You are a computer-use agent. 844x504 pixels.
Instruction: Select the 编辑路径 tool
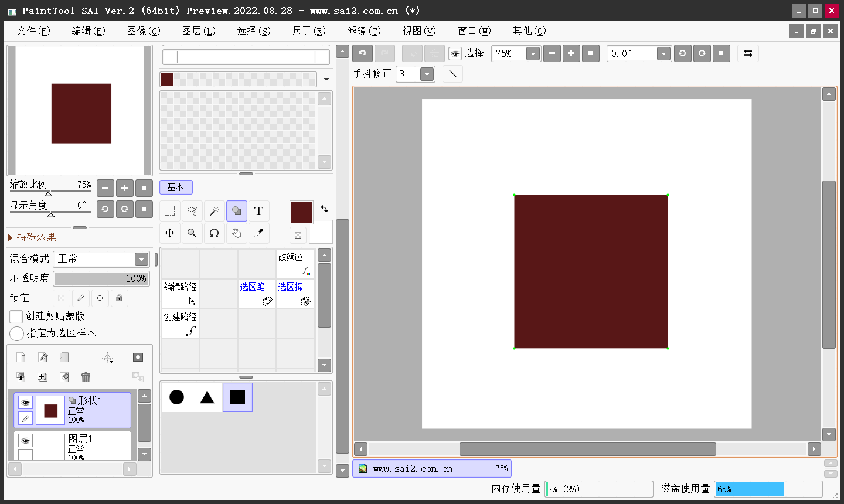tap(181, 294)
